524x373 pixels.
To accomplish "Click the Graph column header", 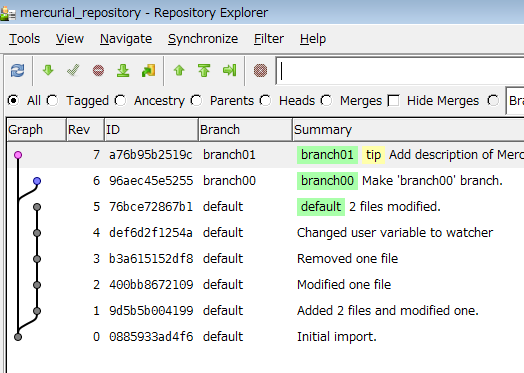I will pyautogui.click(x=36, y=129).
